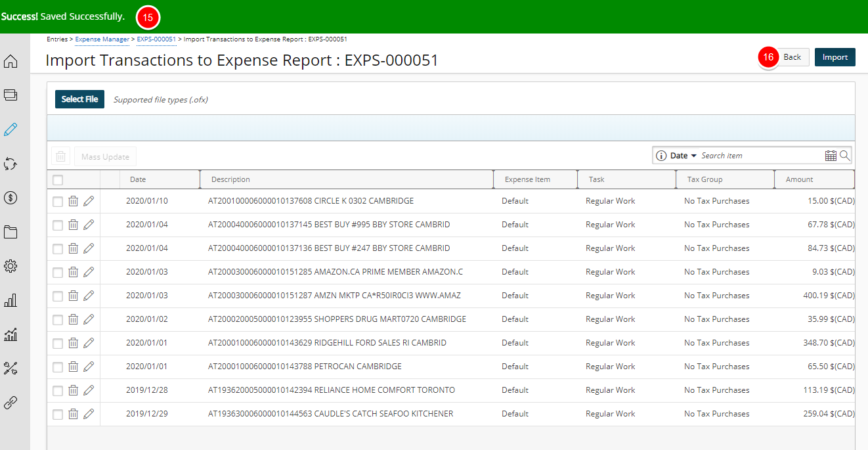The image size is (868, 450).
Task: Select the 113.19 $(CAD) amount cell
Action: pyautogui.click(x=829, y=390)
